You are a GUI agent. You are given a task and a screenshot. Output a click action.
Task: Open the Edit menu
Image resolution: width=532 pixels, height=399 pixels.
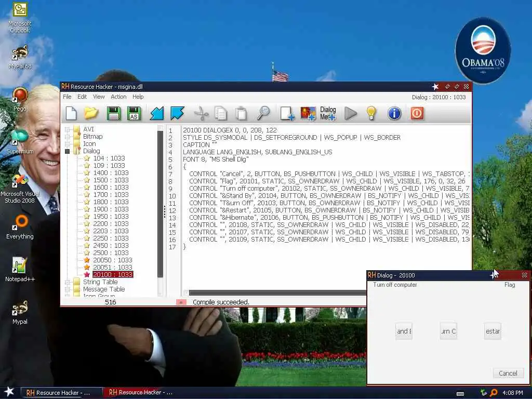coord(82,97)
